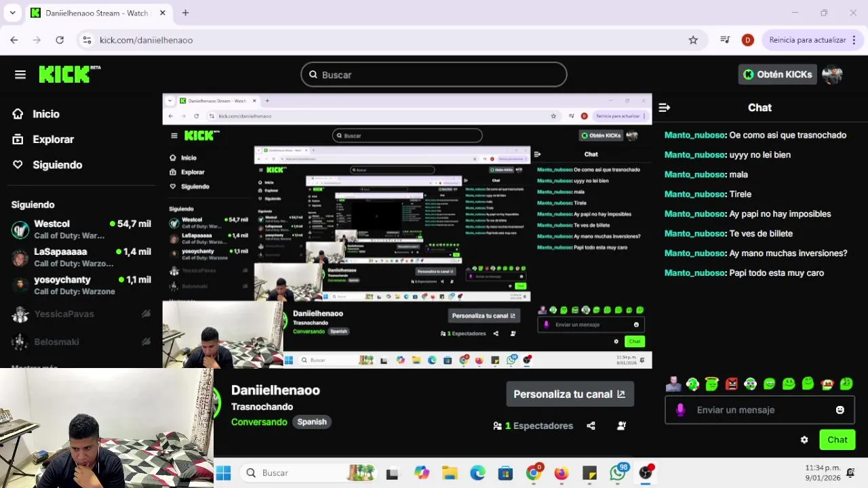Viewport: 868px width, 488px height.
Task: Insert the red angry face emote
Action: click(731, 384)
